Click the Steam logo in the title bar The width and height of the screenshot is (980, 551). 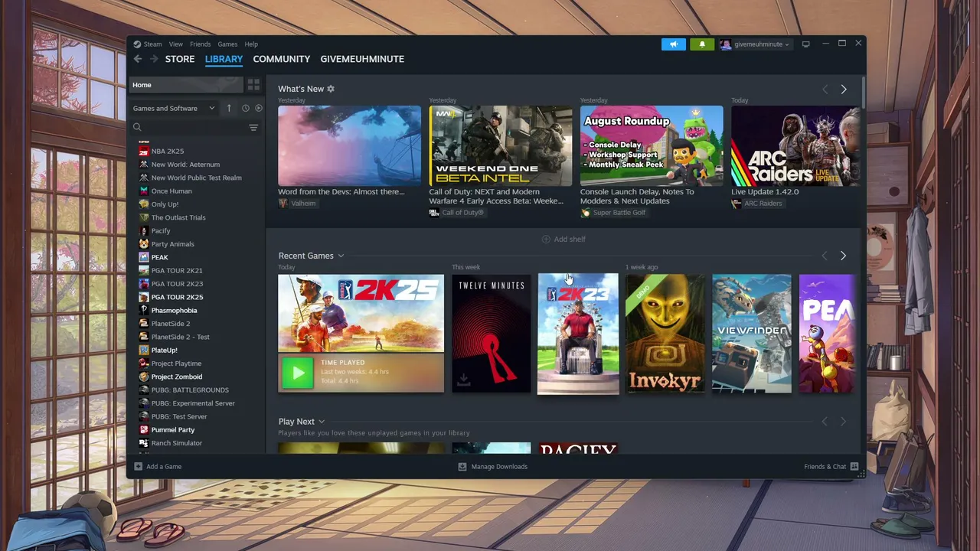(x=137, y=44)
